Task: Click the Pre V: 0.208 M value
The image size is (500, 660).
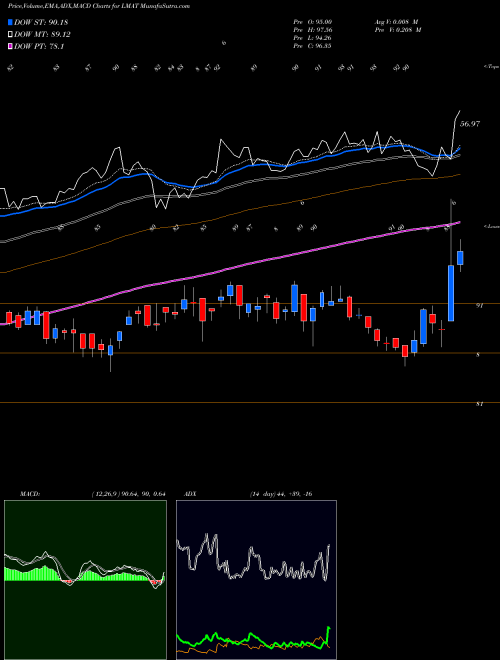Action: click(398, 29)
